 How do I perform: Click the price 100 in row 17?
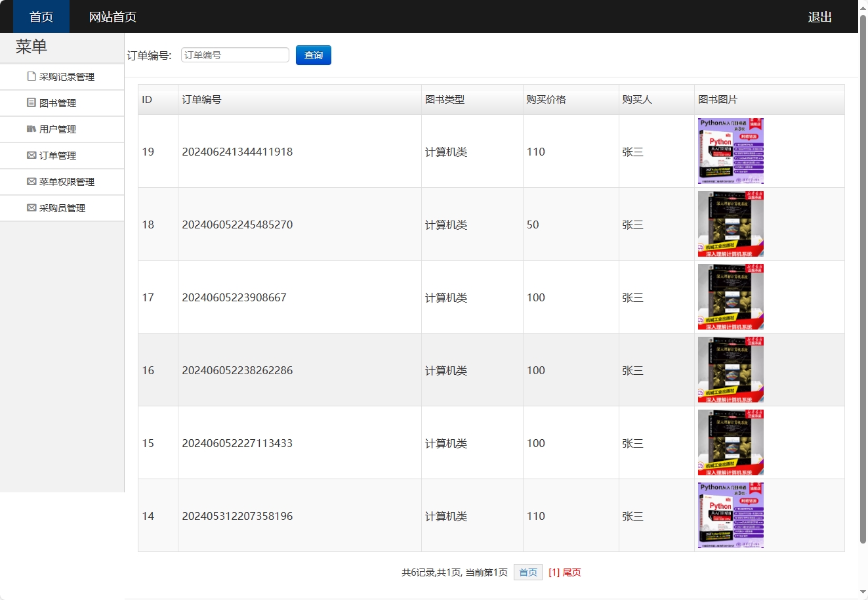(536, 297)
